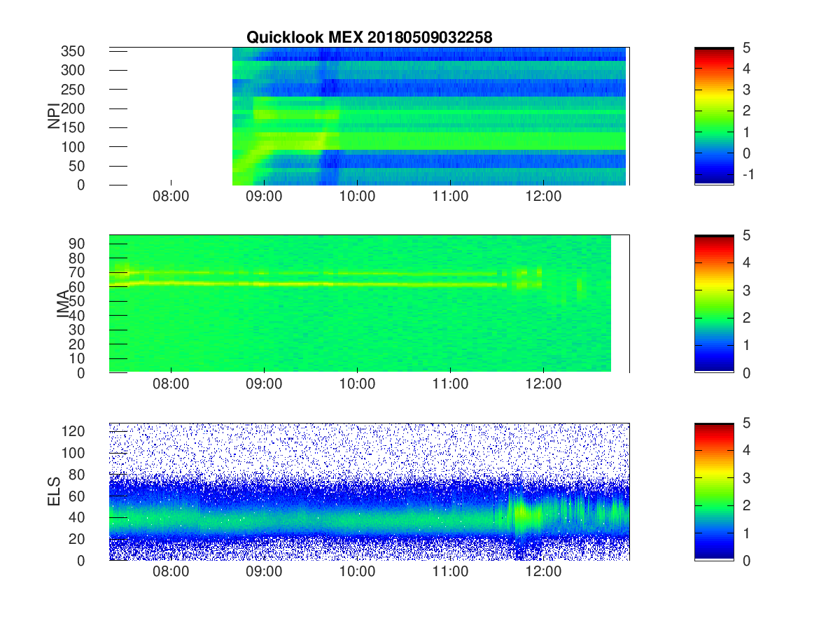This screenshot has height=630, width=840.
Task: Click the 11:00 label under ELS plot
Action: (x=450, y=573)
